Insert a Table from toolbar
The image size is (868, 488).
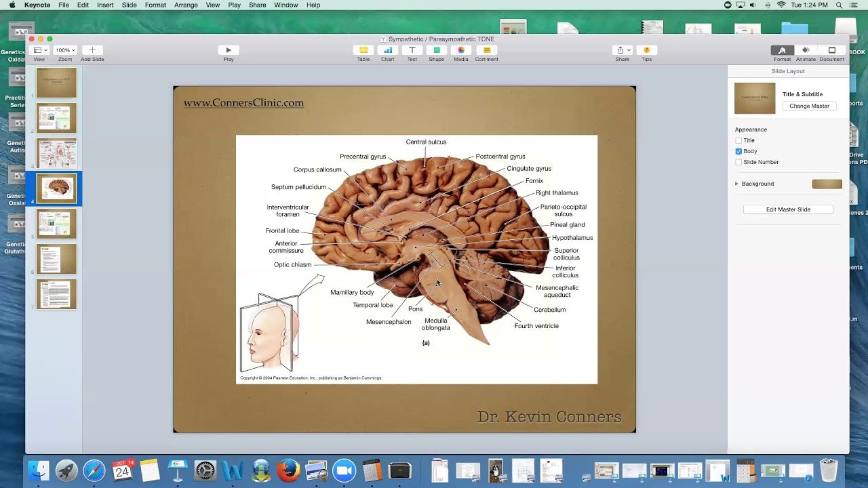pos(363,50)
